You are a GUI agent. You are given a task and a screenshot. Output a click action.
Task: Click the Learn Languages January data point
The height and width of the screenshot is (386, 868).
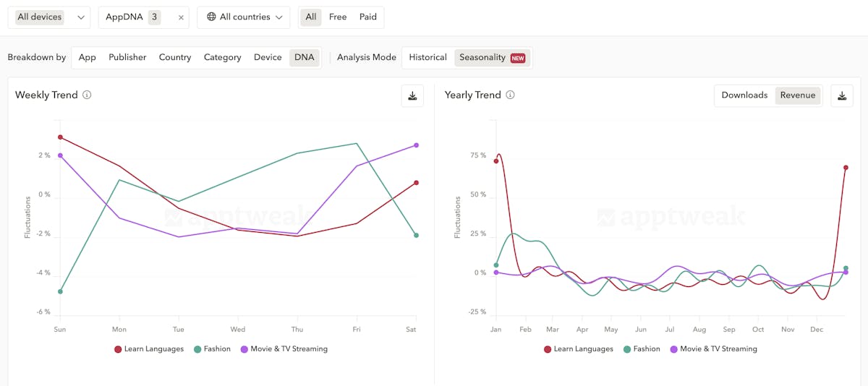point(496,160)
